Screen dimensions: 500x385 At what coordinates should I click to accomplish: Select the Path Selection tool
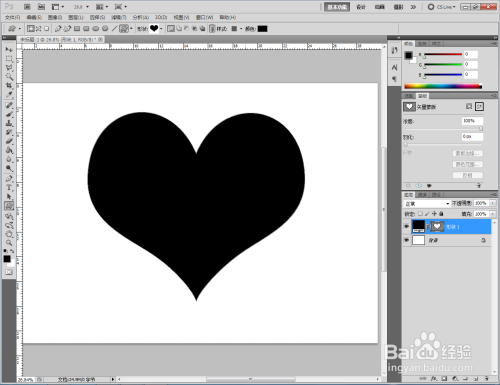pyautogui.click(x=9, y=197)
